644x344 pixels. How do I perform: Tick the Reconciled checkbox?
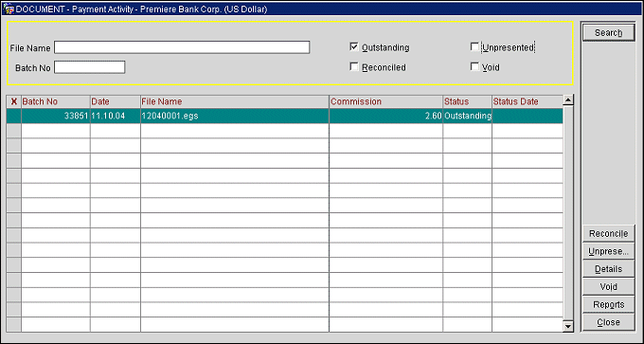coord(353,66)
